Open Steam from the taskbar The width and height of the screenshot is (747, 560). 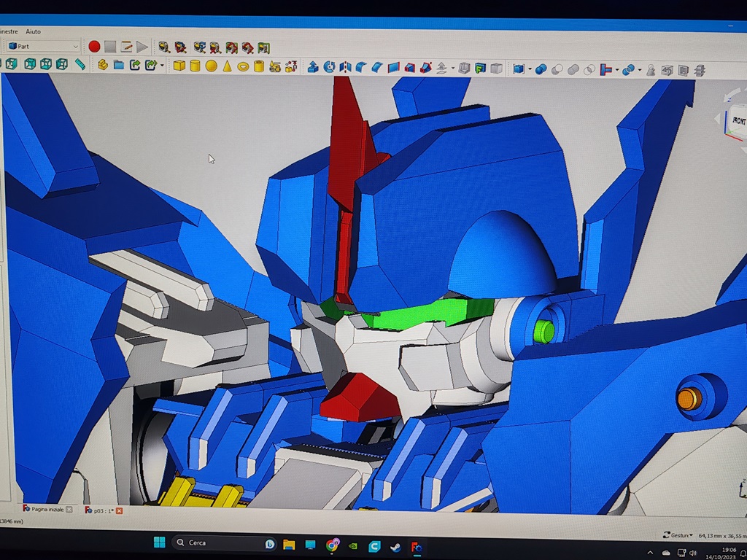(x=395, y=546)
